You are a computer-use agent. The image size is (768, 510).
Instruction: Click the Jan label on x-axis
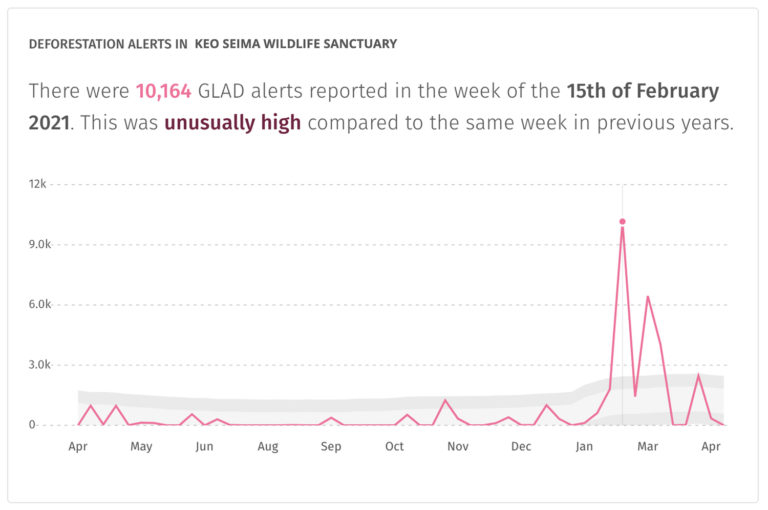584,447
